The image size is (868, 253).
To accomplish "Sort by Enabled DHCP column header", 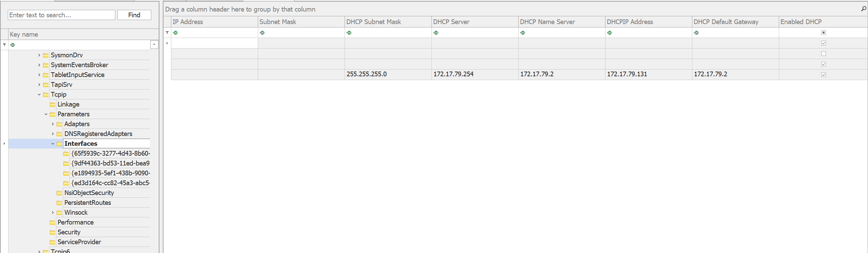I will click(823, 22).
